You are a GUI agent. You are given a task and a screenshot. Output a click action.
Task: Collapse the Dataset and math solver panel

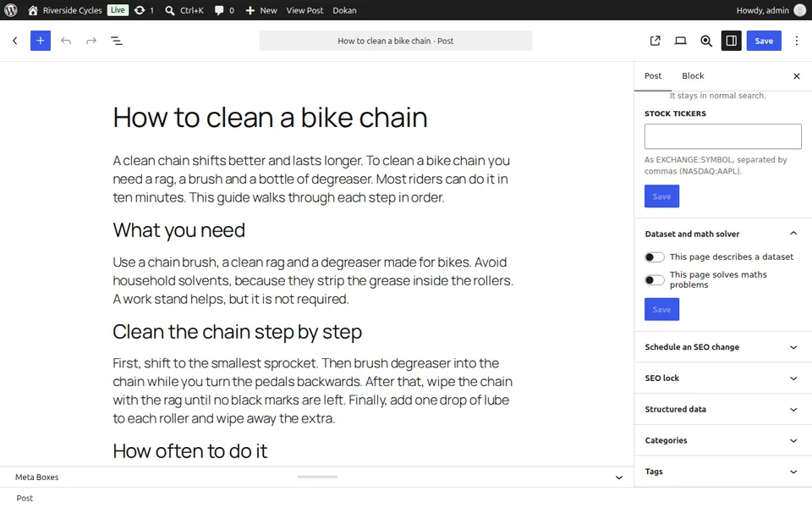click(723, 234)
